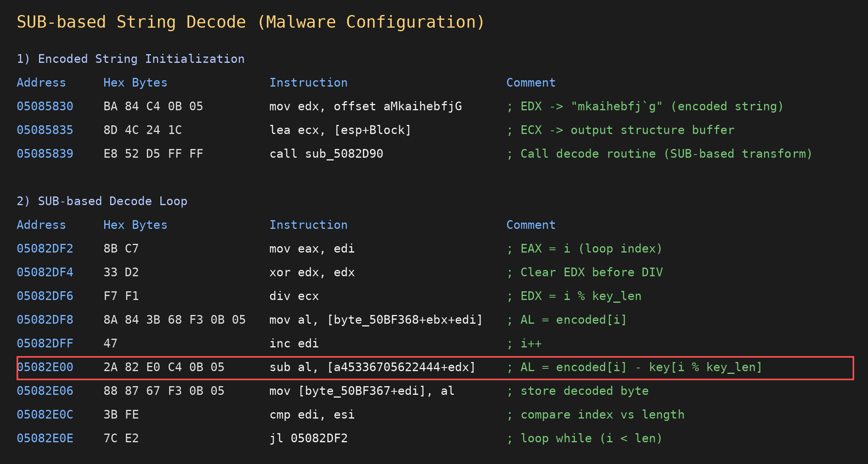
Task: Click the first table's Instruction column header
Action: click(308, 83)
